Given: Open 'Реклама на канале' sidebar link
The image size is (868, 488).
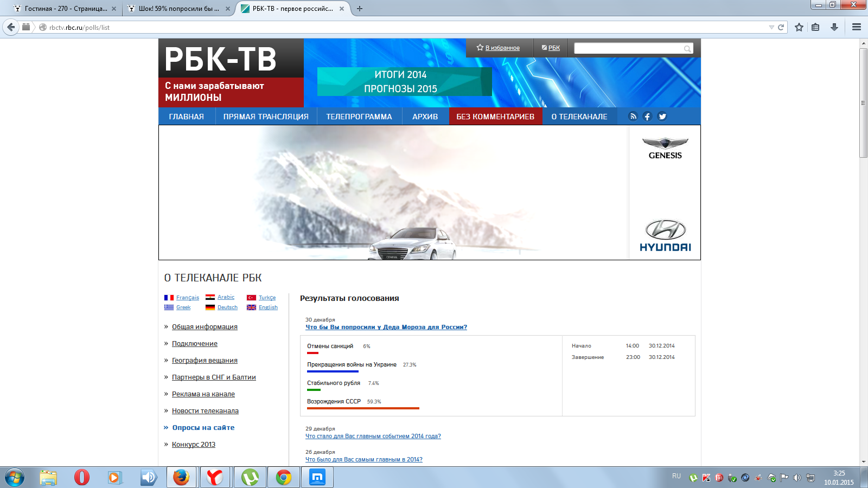Looking at the screenshot, I should pos(203,394).
